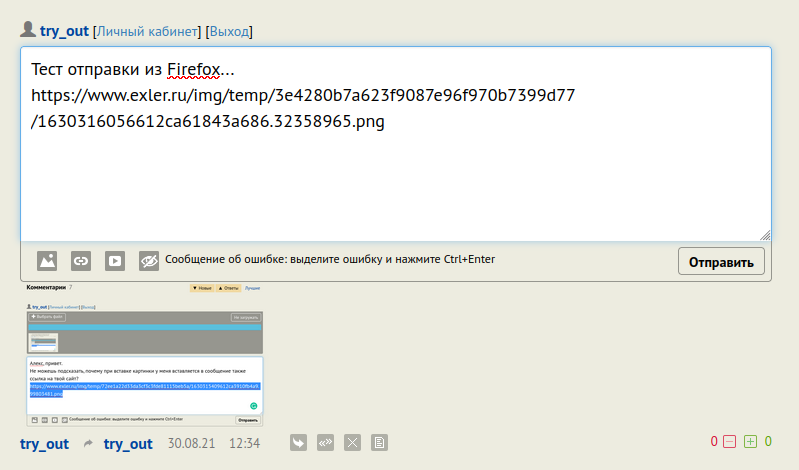This screenshot has height=470, width=799.
Task: Toggle the crossed-eye spoiler icon
Action: (149, 260)
